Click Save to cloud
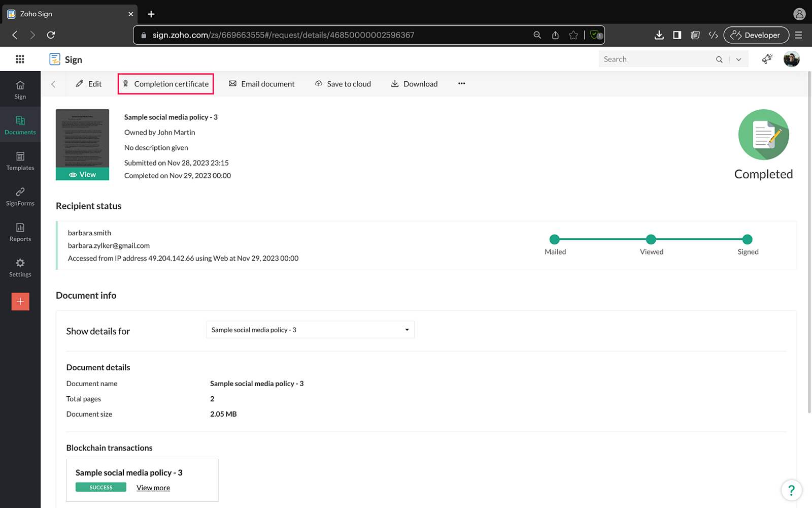 pyautogui.click(x=343, y=84)
